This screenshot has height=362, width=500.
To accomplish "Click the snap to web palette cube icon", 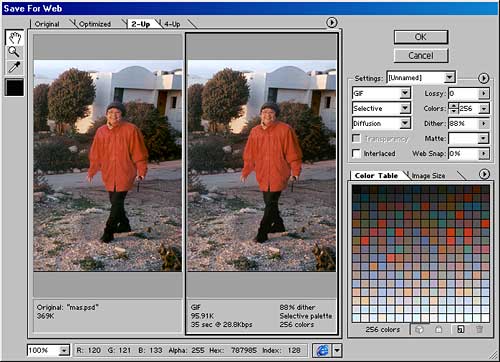I will coord(420,330).
